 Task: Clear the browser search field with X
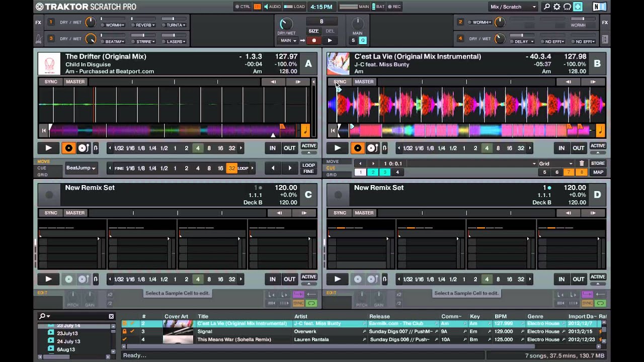[x=111, y=316]
